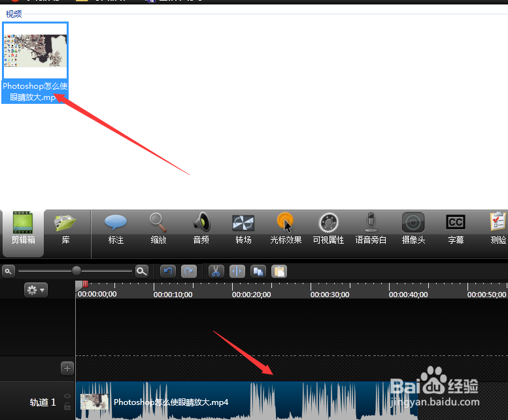Toggle 轨道 1 visibility eye icon
The width and height of the screenshot is (508, 420).
coord(67,396)
